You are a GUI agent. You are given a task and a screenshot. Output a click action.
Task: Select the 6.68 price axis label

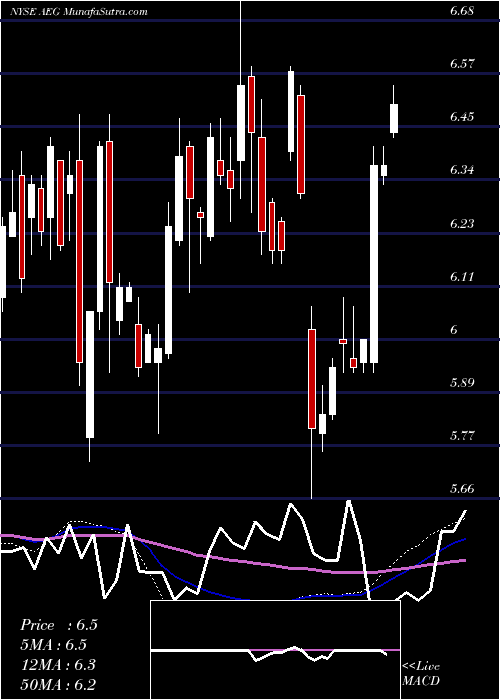(x=462, y=11)
